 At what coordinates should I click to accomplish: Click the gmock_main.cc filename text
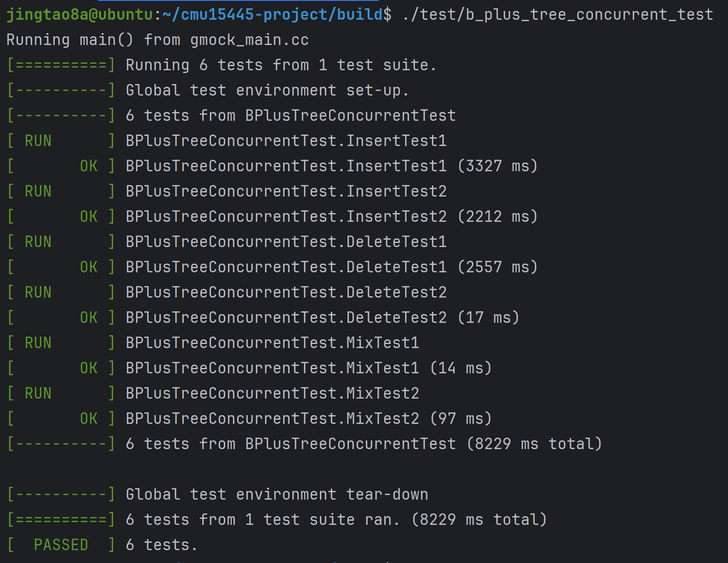(x=249, y=40)
